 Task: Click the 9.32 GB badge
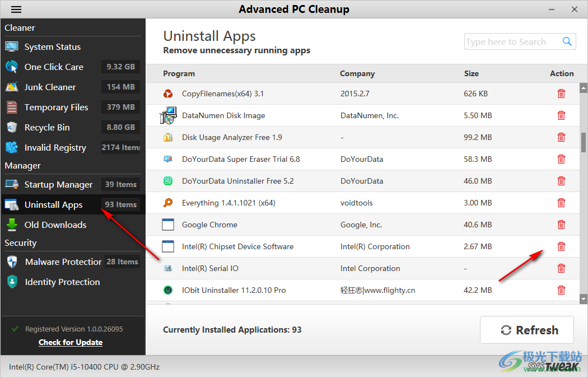[121, 67]
